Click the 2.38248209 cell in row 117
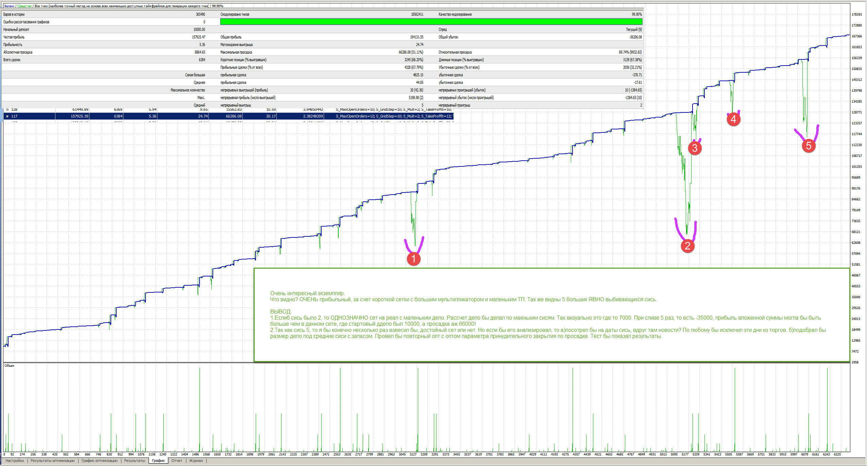 pos(313,116)
